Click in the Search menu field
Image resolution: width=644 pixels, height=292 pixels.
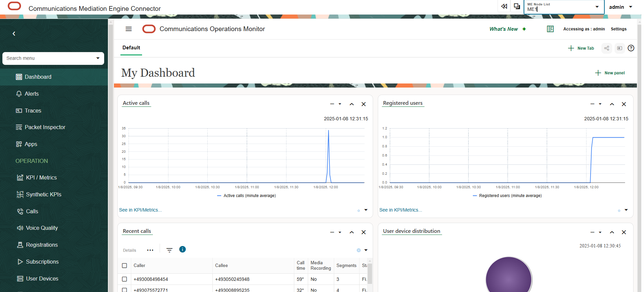point(49,58)
